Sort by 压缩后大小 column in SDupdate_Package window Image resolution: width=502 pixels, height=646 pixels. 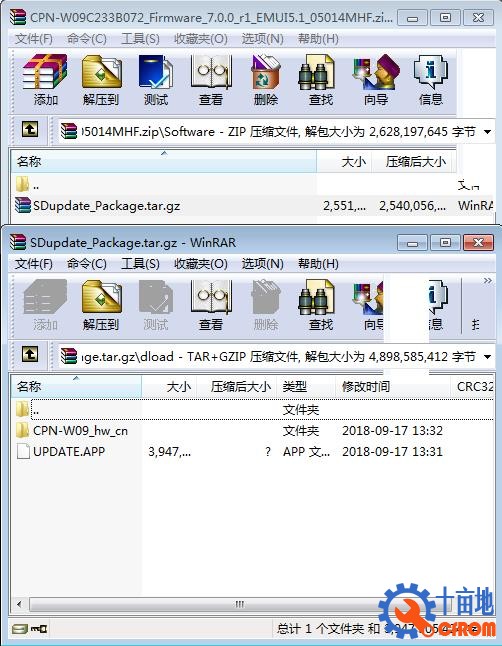click(237, 386)
